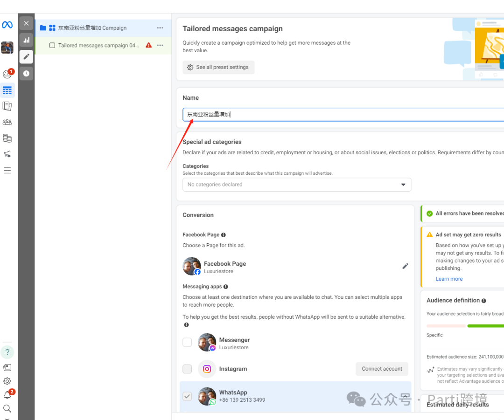Select the pencil edit mode icon

(x=26, y=57)
